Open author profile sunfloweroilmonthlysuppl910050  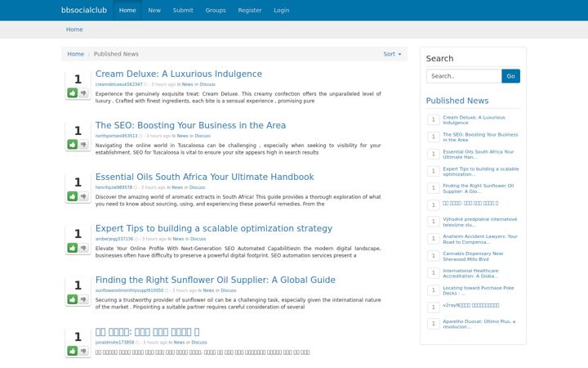pyautogui.click(x=129, y=290)
